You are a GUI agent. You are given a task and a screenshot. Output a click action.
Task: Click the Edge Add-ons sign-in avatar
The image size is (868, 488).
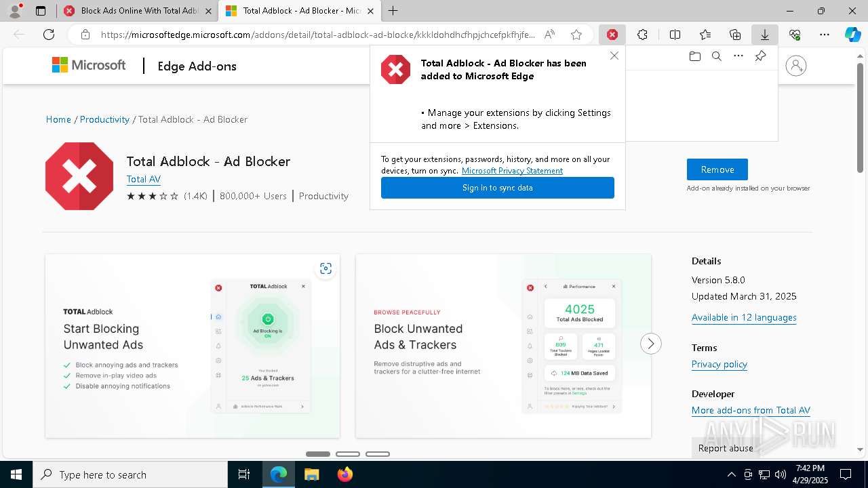click(796, 66)
